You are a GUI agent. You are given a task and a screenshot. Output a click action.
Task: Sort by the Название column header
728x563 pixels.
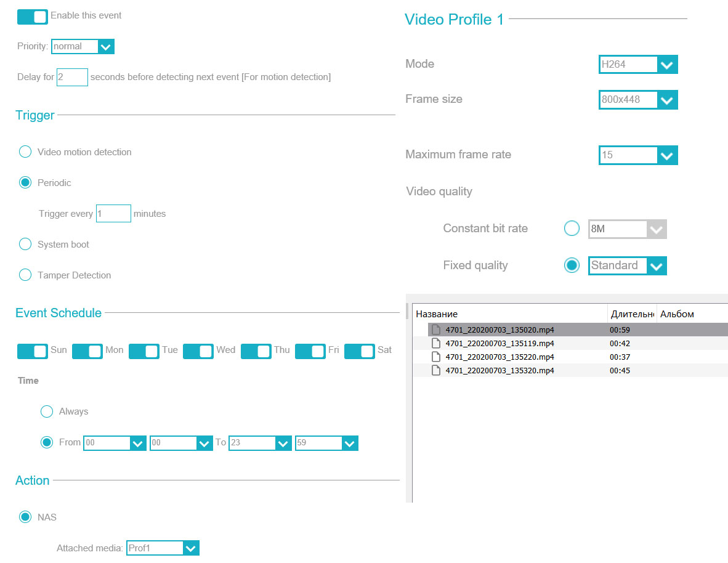[510, 314]
